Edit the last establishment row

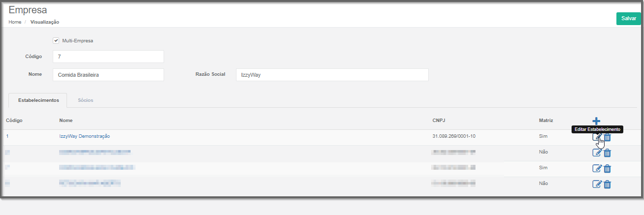tap(597, 184)
